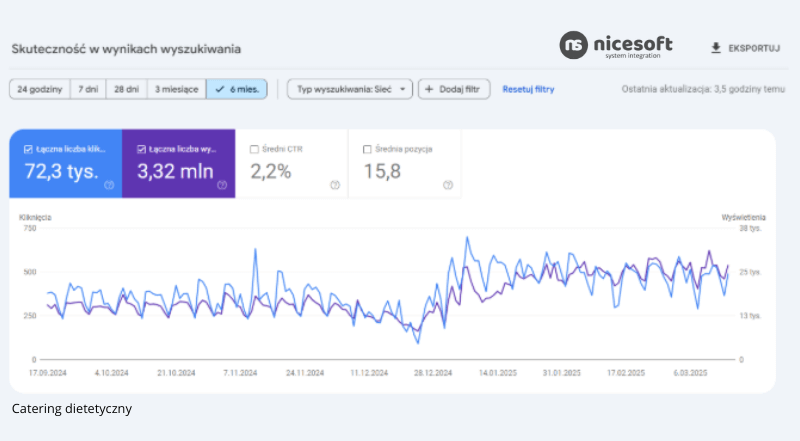Screen dimensions: 800x441
Task: Click help icon on Średnia pozycja card
Action: pos(447,184)
